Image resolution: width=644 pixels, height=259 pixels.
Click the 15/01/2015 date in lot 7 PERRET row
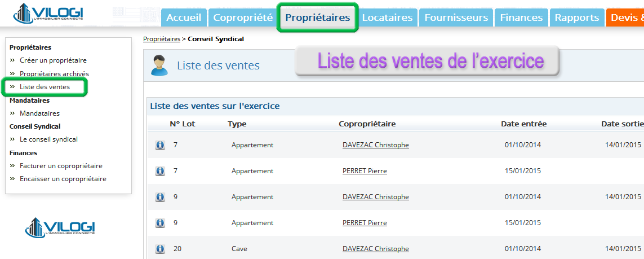(523, 171)
